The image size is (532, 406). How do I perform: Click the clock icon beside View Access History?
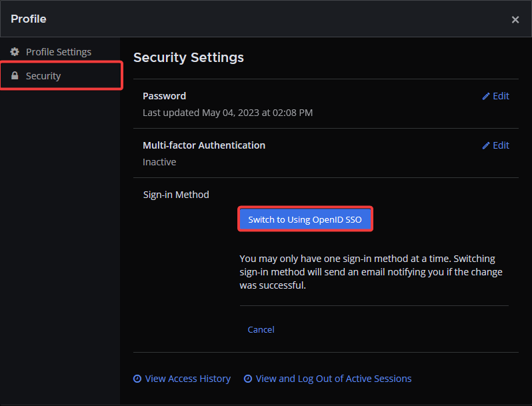pos(137,379)
